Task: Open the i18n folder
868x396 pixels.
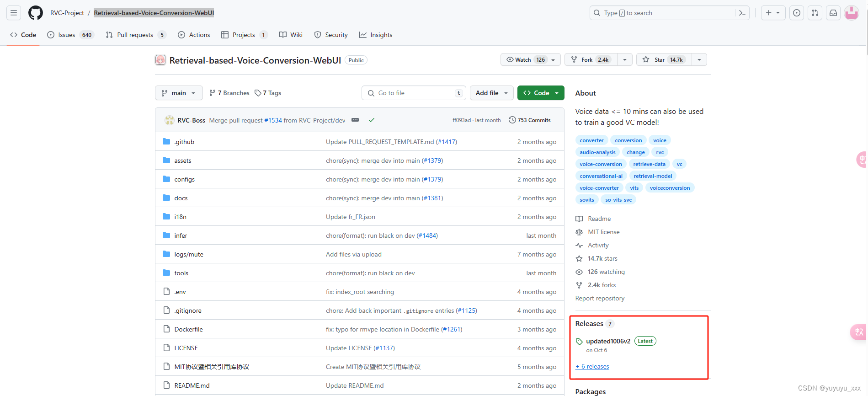Action: pos(181,217)
